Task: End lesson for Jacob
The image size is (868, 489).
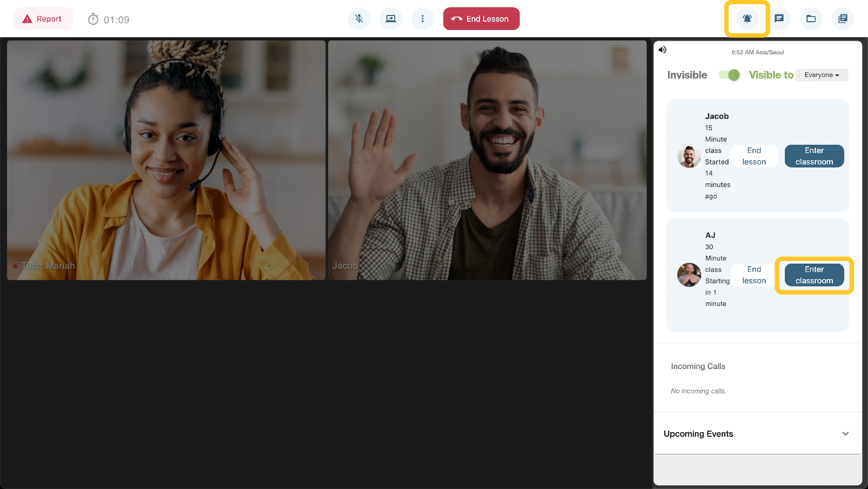Action: (754, 156)
